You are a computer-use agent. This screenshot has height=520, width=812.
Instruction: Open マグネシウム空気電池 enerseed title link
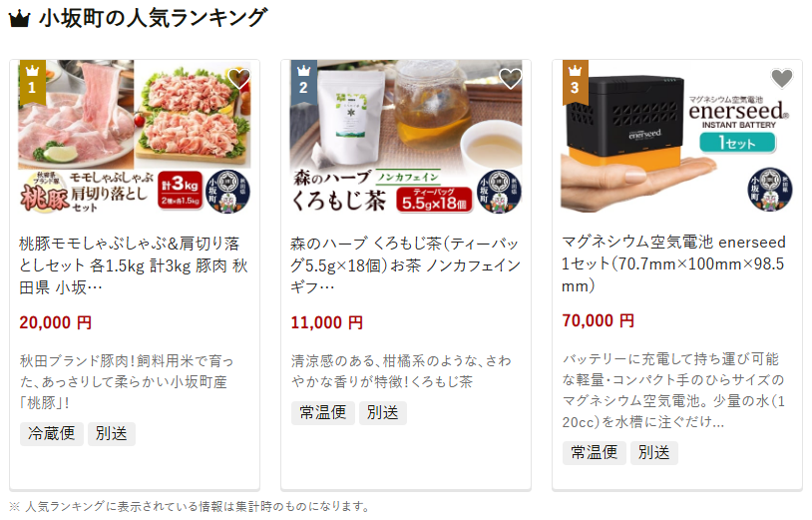tap(673, 263)
